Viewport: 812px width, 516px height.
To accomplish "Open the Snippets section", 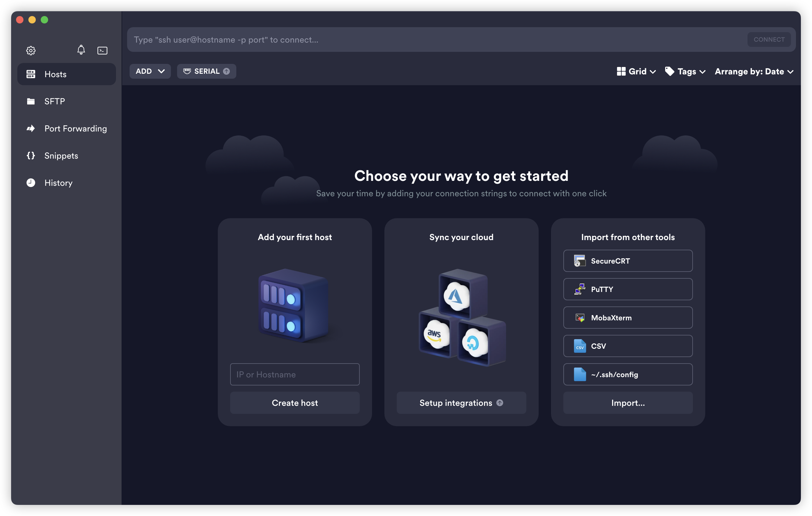I will [61, 156].
